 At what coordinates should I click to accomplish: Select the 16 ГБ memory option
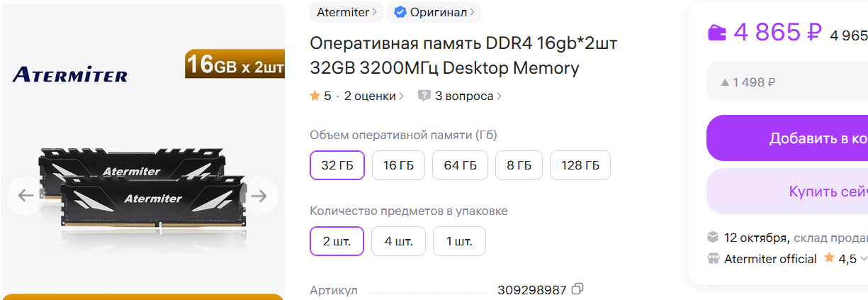click(398, 166)
